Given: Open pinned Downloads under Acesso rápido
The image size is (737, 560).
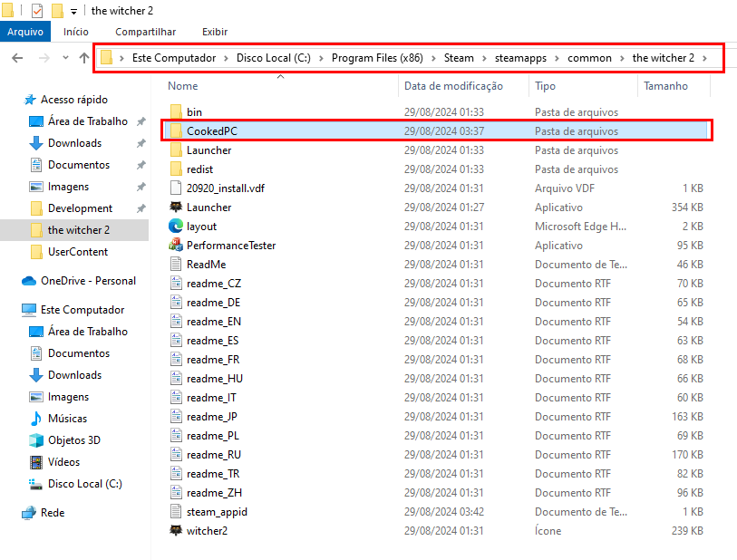Looking at the screenshot, I should (74, 143).
